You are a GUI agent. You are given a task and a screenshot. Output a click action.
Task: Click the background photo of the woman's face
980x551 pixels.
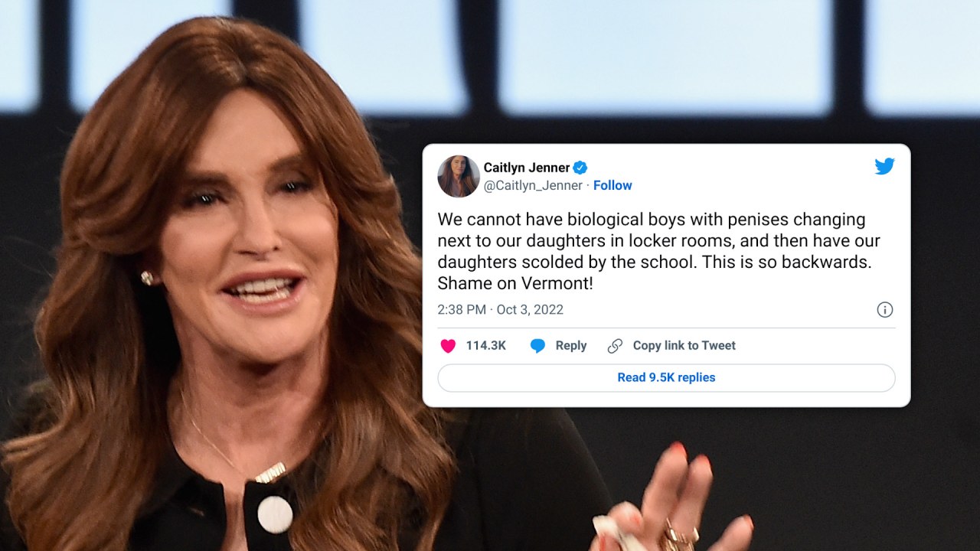point(245,230)
